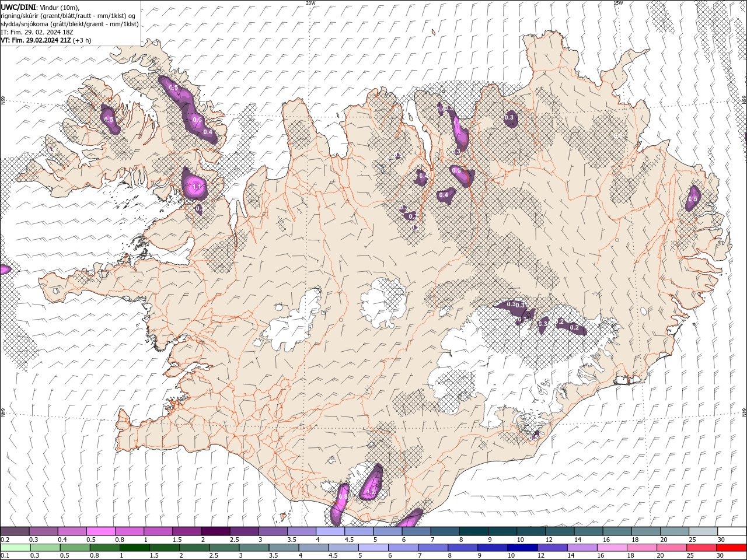
Task: Select the light pink swatch labeled 16, lower legend
Action: [x=612, y=548]
